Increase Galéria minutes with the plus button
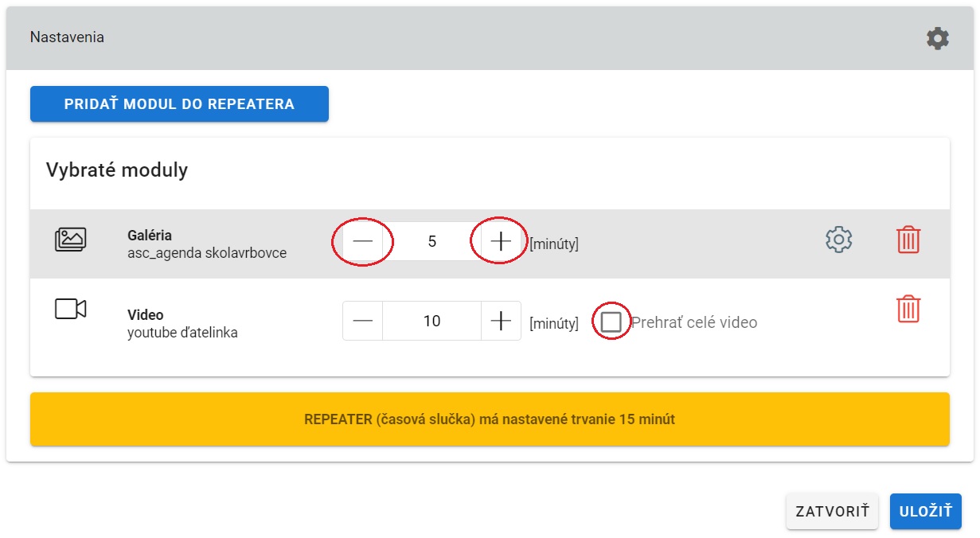Image resolution: width=980 pixels, height=538 pixels. coord(500,241)
